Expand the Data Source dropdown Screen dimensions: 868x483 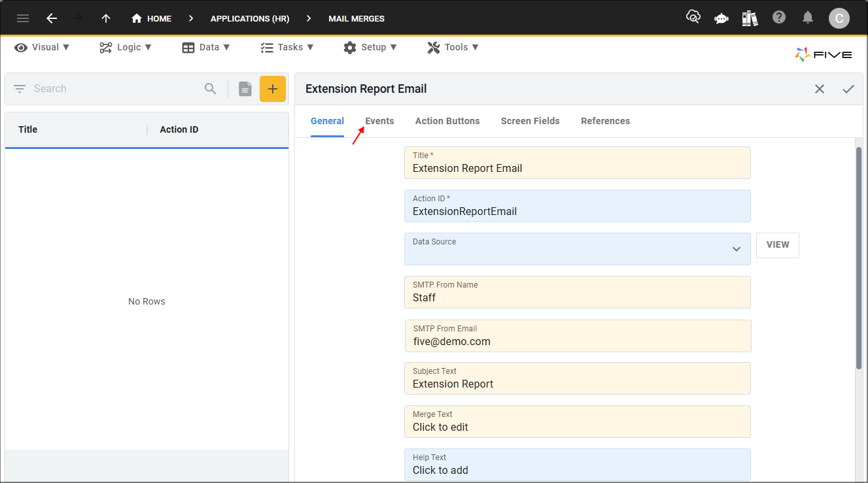[x=737, y=249]
